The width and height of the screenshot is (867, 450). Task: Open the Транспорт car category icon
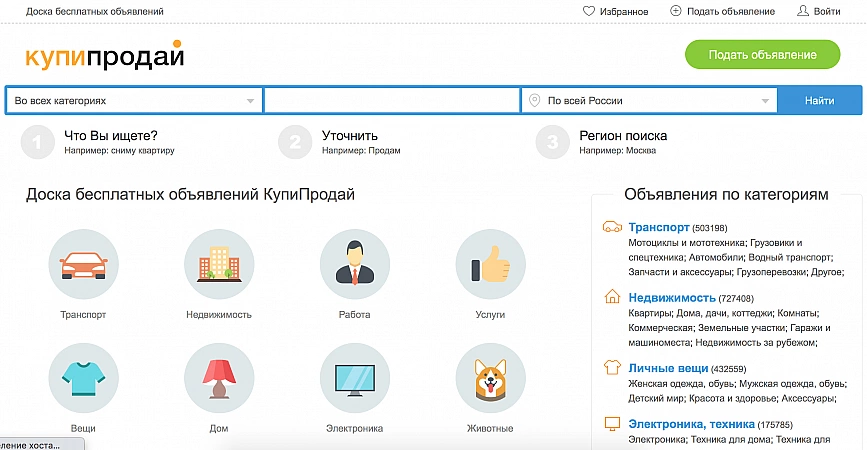(83, 264)
